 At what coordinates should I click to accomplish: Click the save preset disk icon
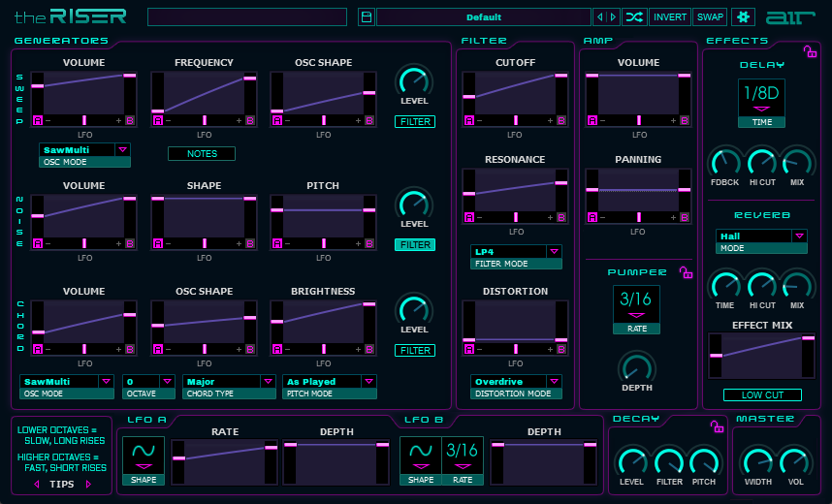pyautogui.click(x=366, y=17)
